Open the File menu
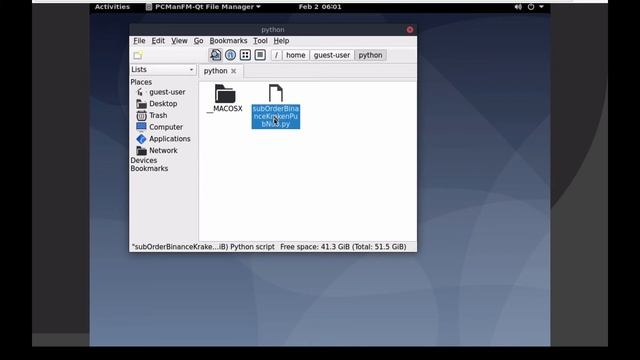The width and height of the screenshot is (640, 360). coord(139,41)
